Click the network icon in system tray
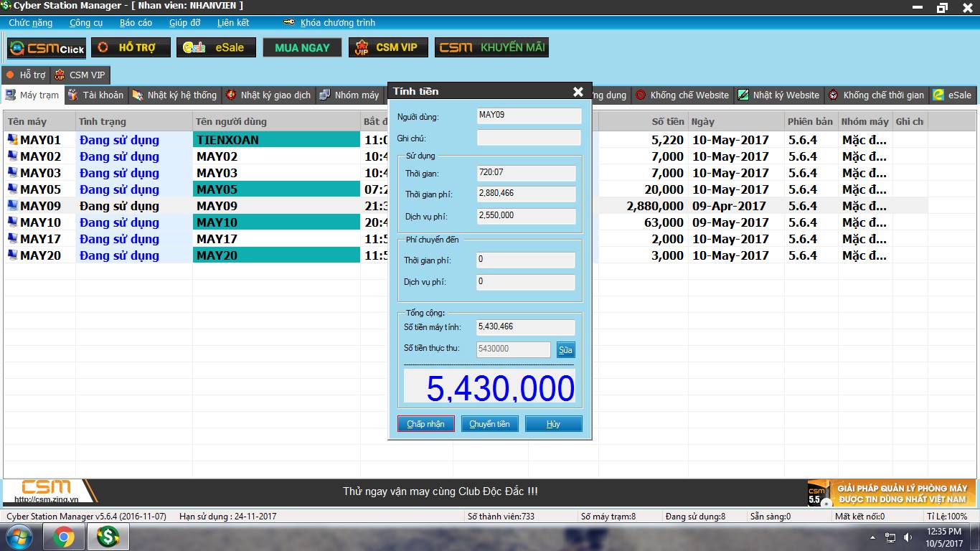Viewport: 980px width, 551px height. click(x=890, y=537)
